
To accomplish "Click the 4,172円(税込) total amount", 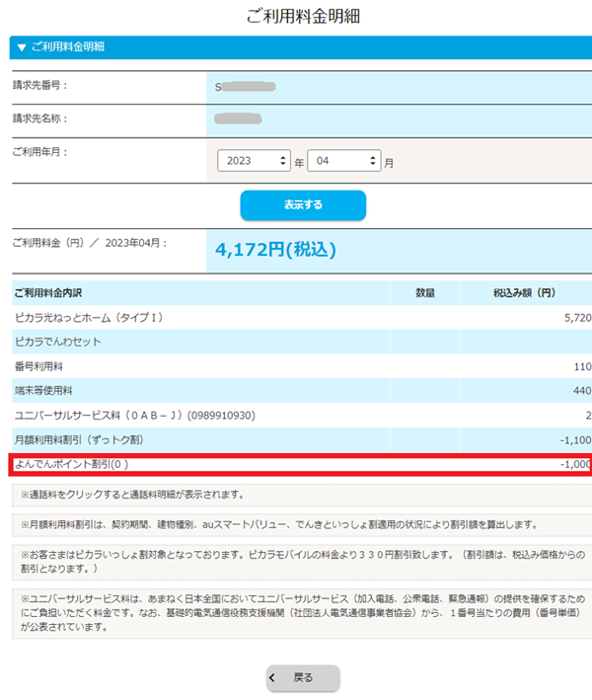I will click(275, 250).
